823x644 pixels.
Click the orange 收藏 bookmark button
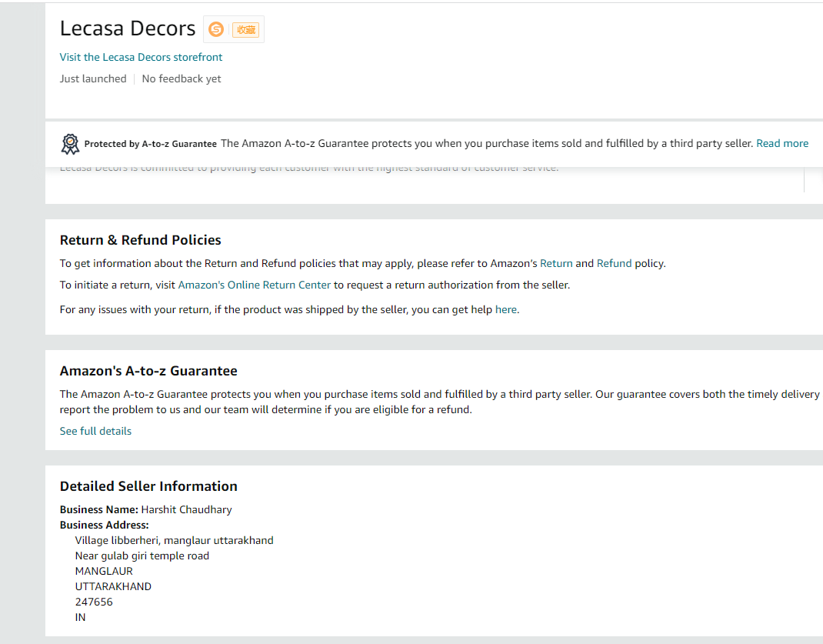(245, 29)
